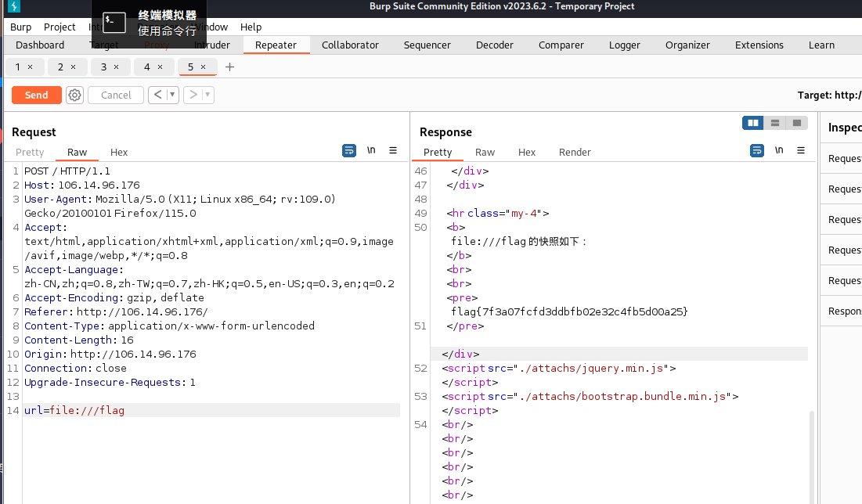862x504 pixels.
Task: Toggle word wrap in Request panel
Action: point(349,150)
